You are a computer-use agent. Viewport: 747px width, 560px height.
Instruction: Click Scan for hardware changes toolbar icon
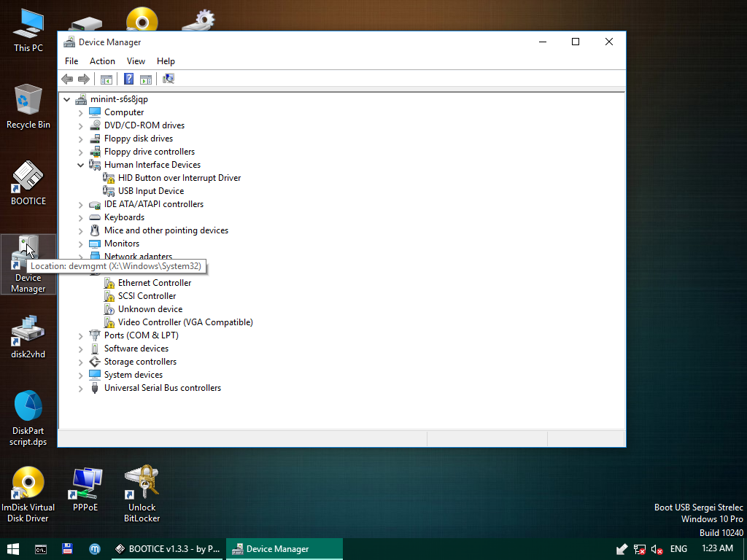[x=169, y=79]
